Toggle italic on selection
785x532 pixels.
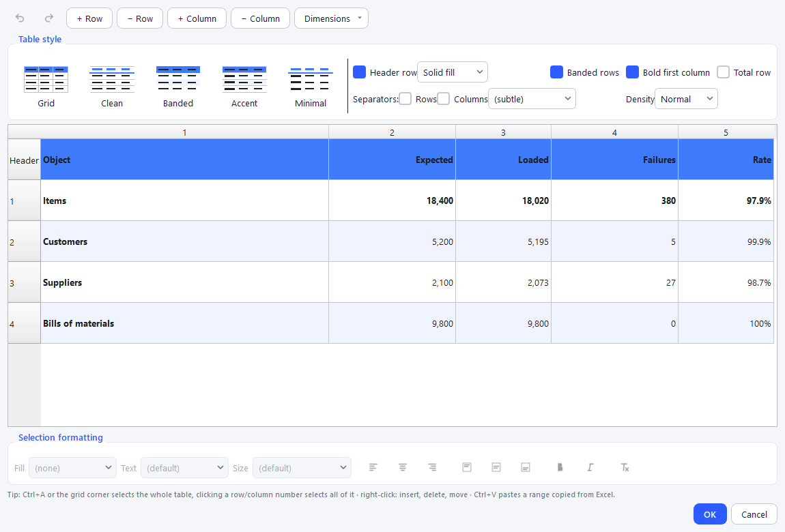coord(590,467)
